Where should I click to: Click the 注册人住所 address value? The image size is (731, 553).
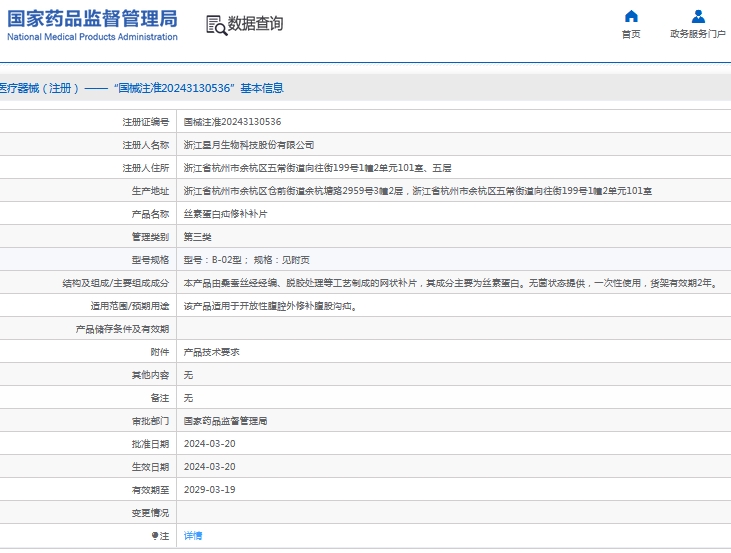pos(317,168)
